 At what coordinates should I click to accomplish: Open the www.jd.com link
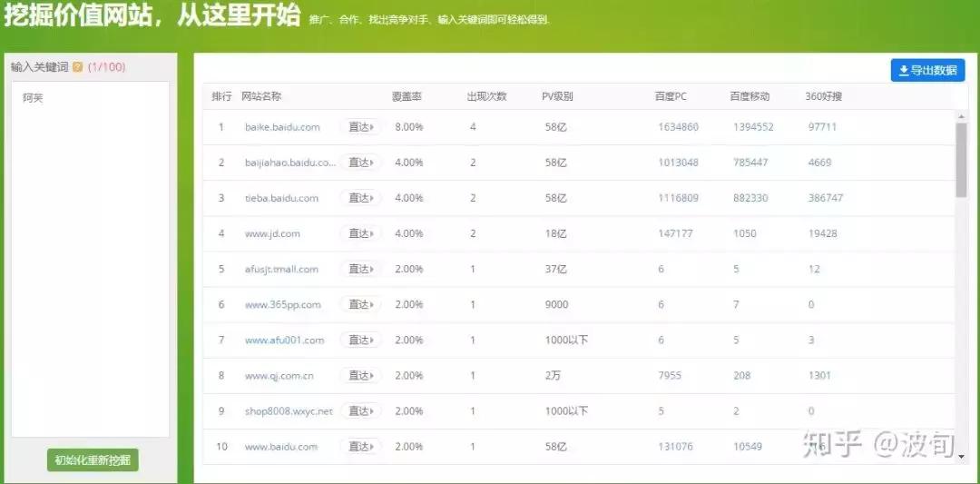(272, 234)
